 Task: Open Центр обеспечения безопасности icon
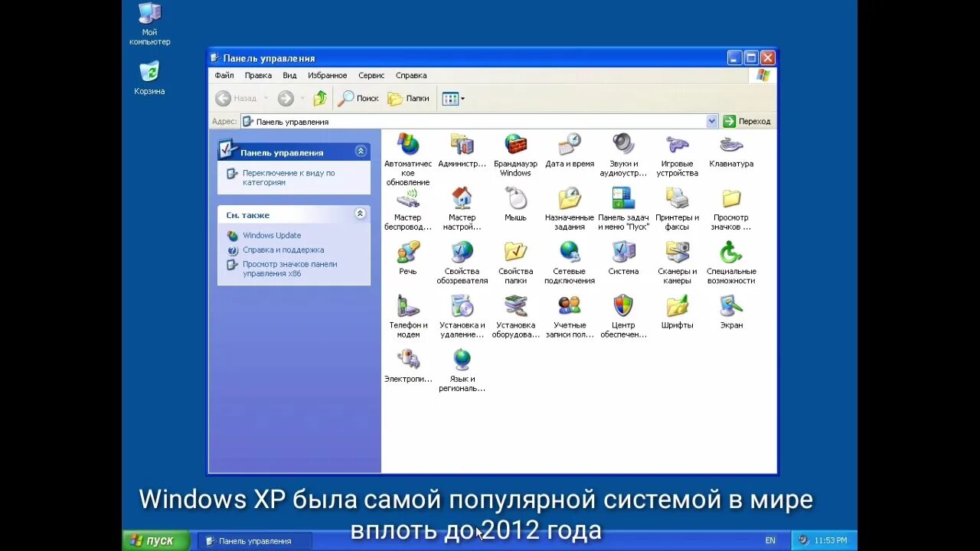click(623, 306)
